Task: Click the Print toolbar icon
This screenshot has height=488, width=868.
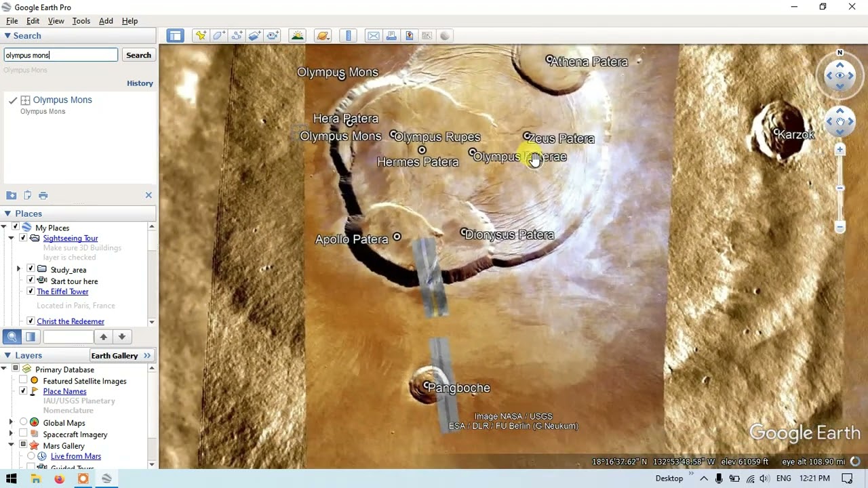Action: click(391, 36)
